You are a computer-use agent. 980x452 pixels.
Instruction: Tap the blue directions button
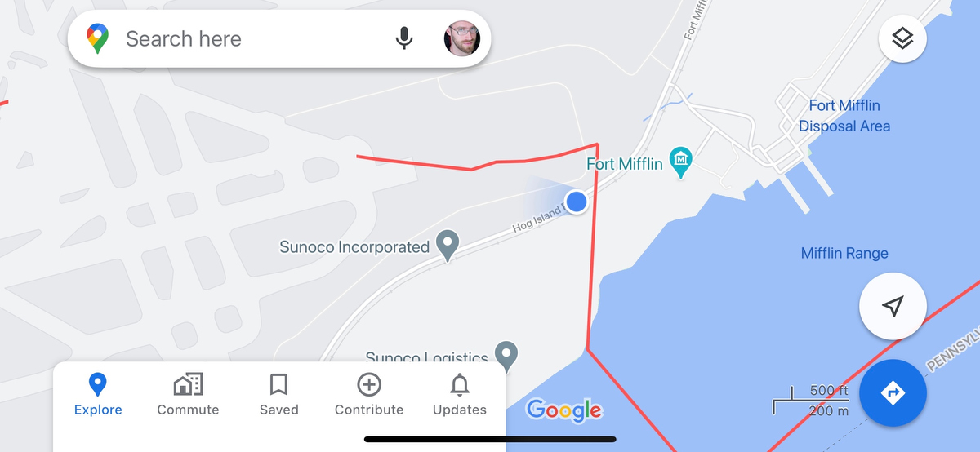pyautogui.click(x=893, y=393)
